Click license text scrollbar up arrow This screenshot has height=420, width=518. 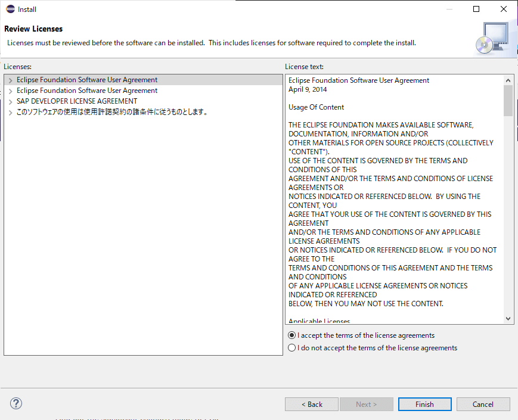point(508,80)
